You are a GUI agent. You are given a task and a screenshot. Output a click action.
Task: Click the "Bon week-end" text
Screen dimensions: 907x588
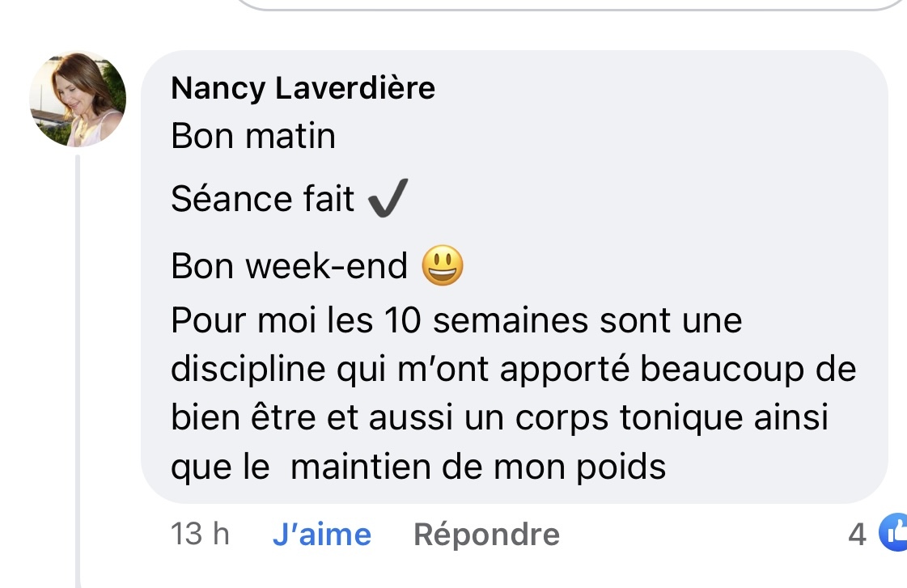click(x=289, y=266)
